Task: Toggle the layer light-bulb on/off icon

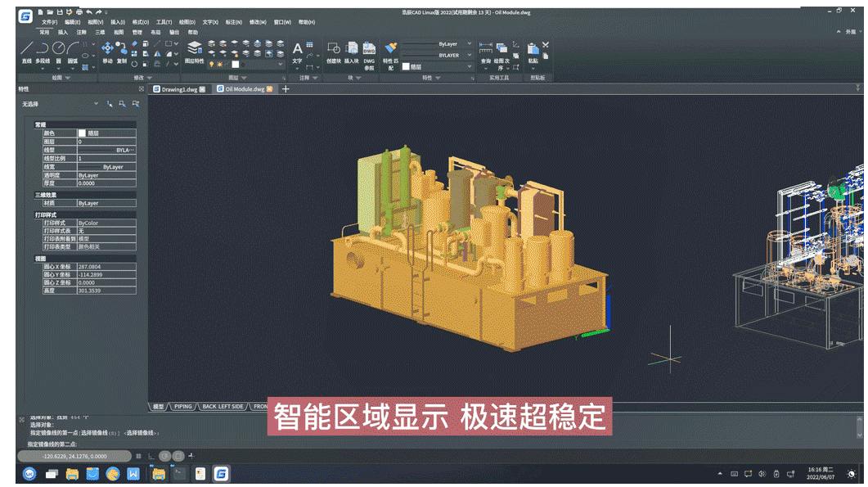Action: (211, 64)
